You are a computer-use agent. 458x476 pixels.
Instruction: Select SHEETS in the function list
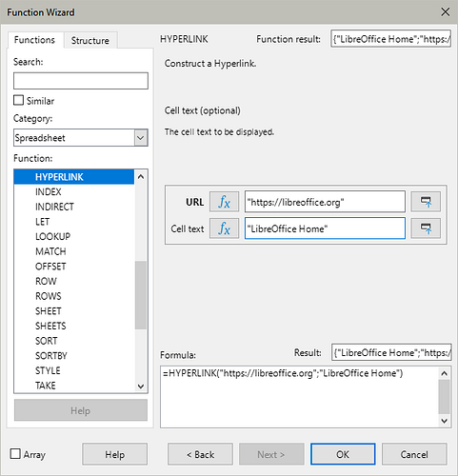(x=74, y=326)
